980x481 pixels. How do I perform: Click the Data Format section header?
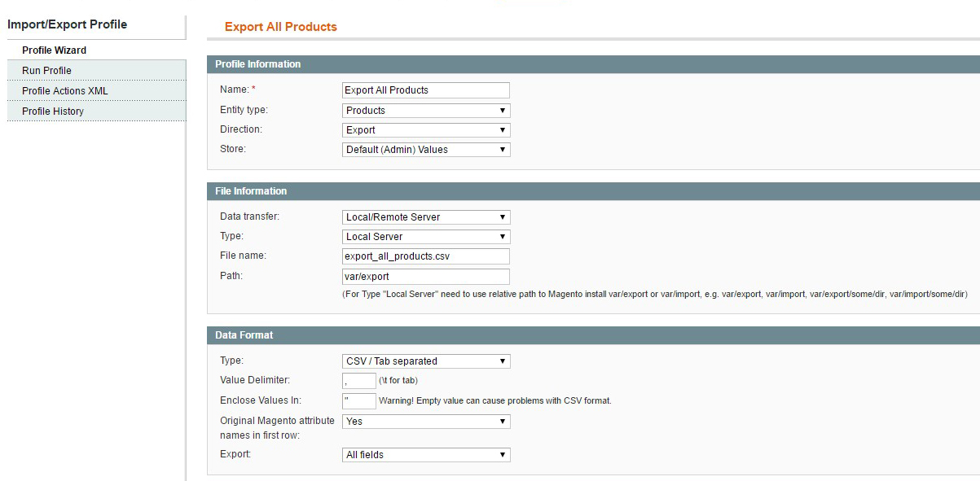tap(244, 335)
